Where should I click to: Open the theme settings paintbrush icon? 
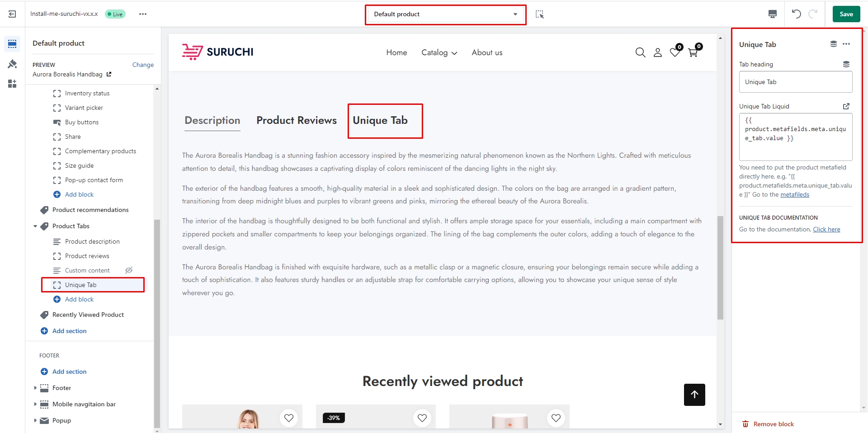pyautogui.click(x=12, y=64)
